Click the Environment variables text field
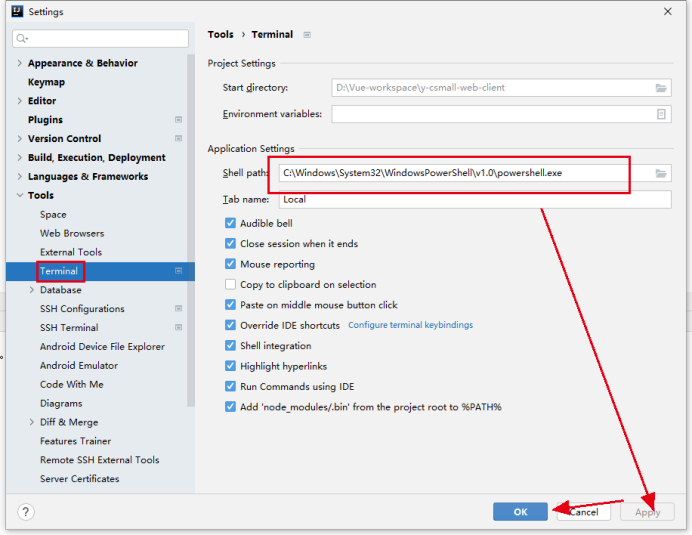The image size is (692, 535). click(x=501, y=114)
